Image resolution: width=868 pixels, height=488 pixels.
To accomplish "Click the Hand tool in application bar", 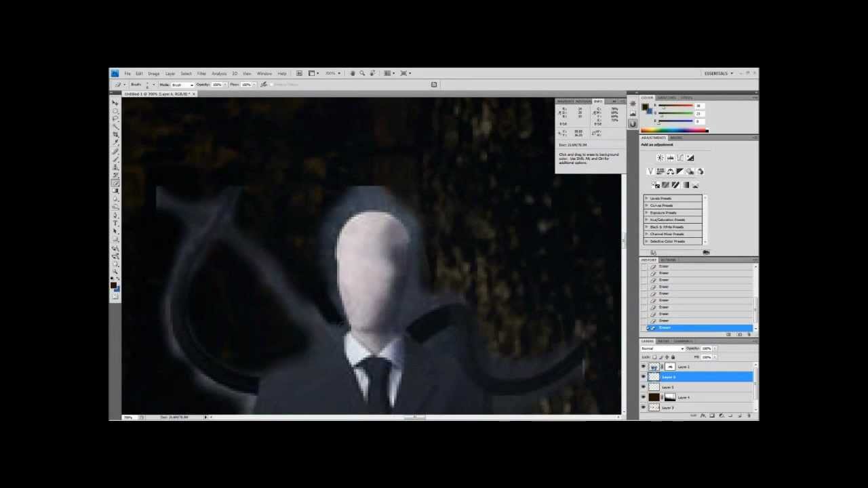I will click(352, 73).
